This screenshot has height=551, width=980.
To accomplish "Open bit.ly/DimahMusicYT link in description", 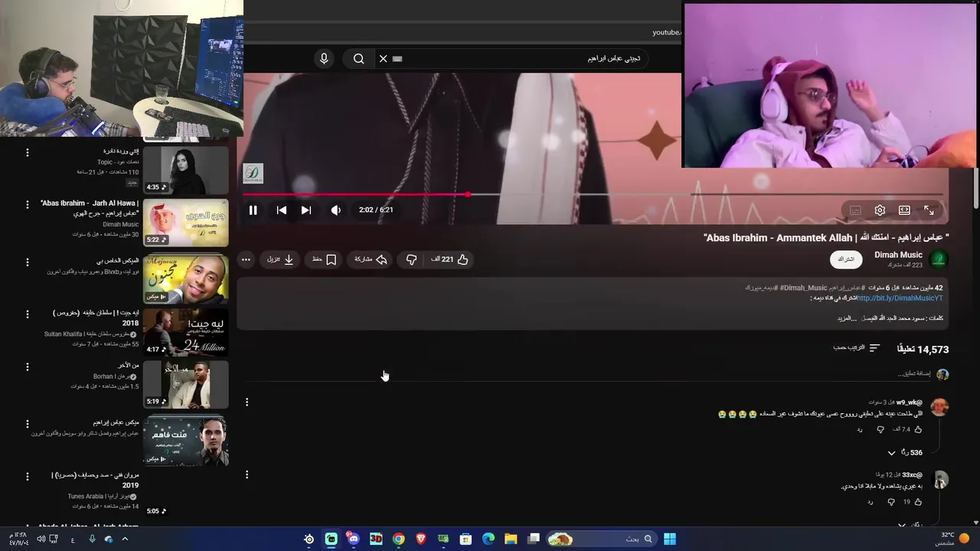I will tap(900, 298).
